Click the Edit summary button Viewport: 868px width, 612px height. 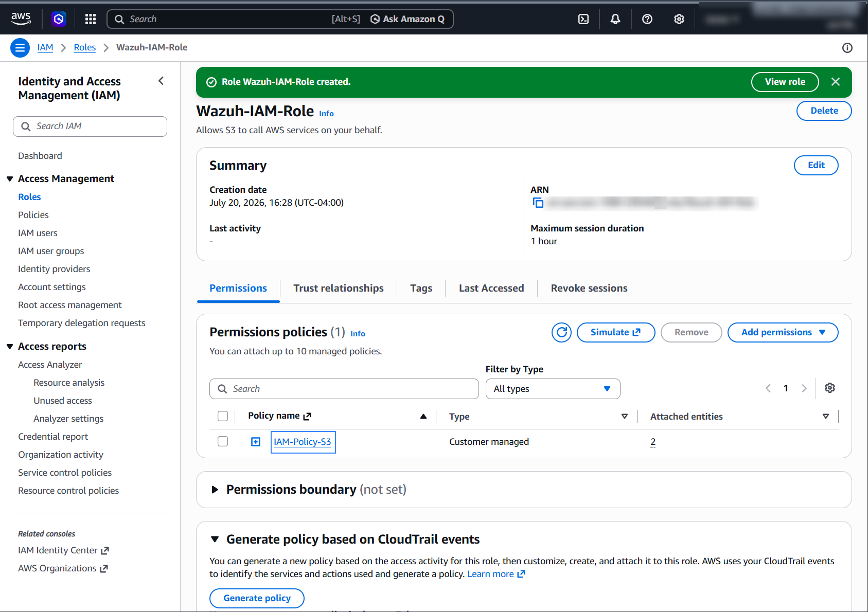[x=816, y=165]
